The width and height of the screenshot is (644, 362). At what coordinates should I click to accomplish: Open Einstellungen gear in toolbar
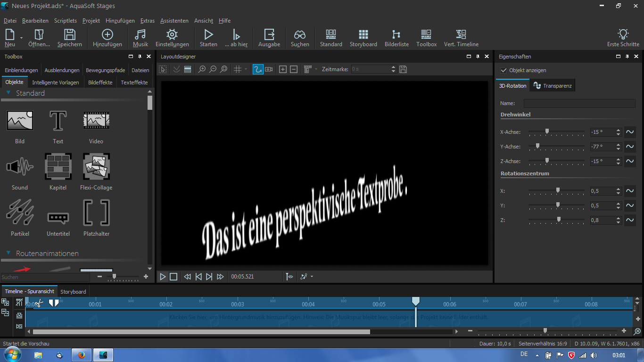pos(172,38)
